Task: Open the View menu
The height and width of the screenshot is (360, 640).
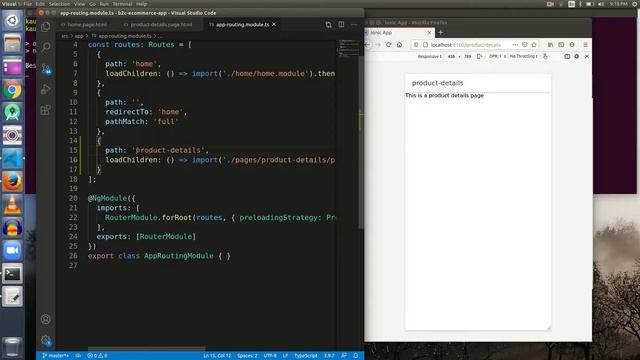Action: (80, 4)
